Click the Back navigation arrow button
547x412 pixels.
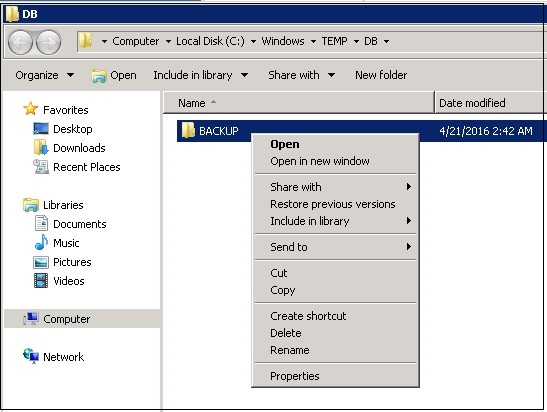pos(20,42)
